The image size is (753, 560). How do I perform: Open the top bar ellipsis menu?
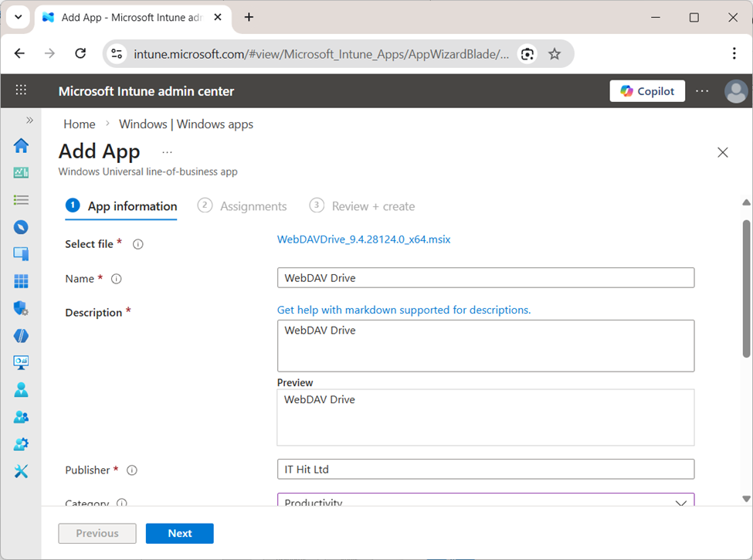coord(701,90)
